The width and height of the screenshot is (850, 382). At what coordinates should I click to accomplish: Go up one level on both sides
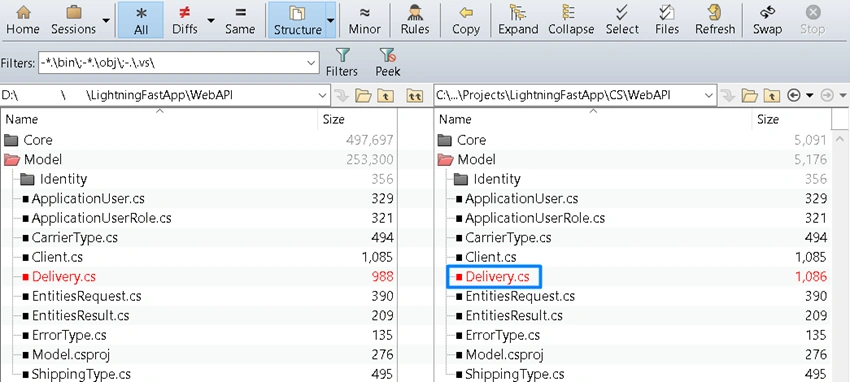(415, 96)
